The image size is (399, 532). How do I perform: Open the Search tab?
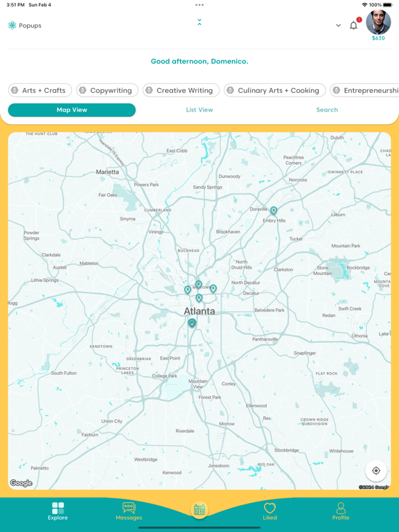click(x=327, y=110)
